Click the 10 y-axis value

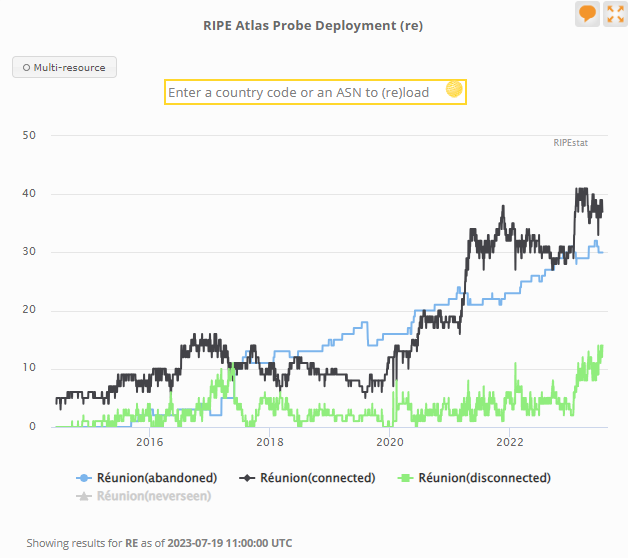(29, 368)
